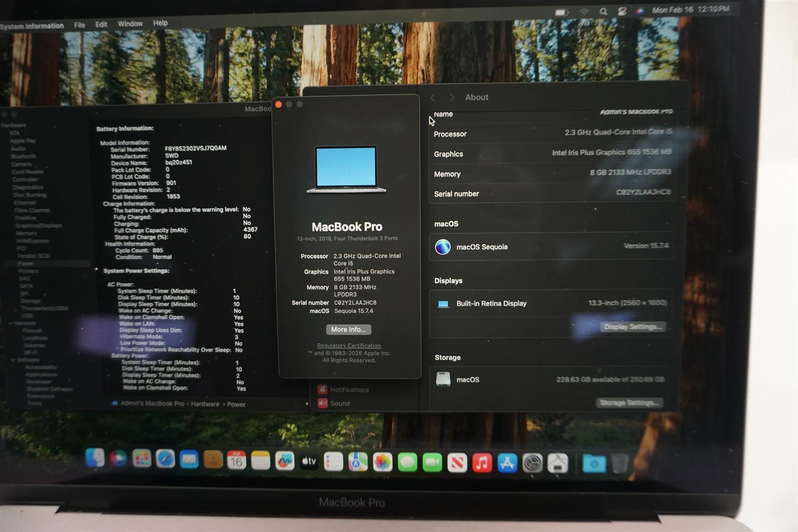The width and height of the screenshot is (798, 532).
Task: Click the macOS disk icon under Storage
Action: pyautogui.click(x=443, y=379)
